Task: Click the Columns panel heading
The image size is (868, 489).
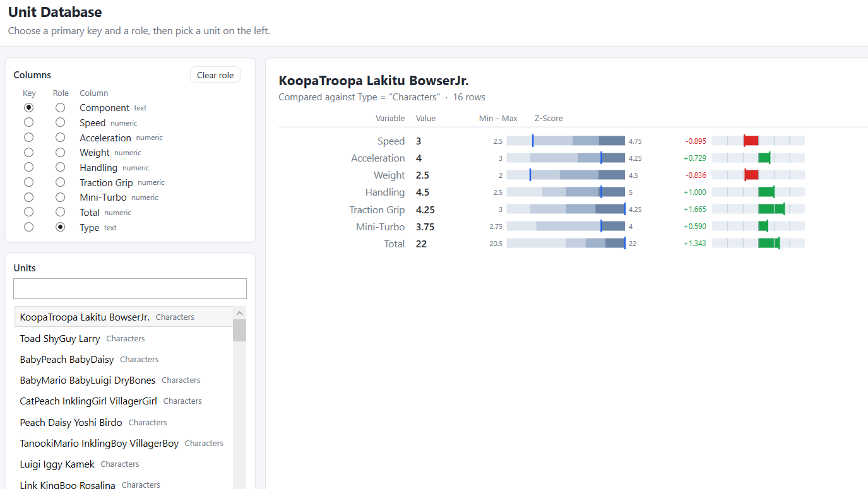Action: point(32,75)
